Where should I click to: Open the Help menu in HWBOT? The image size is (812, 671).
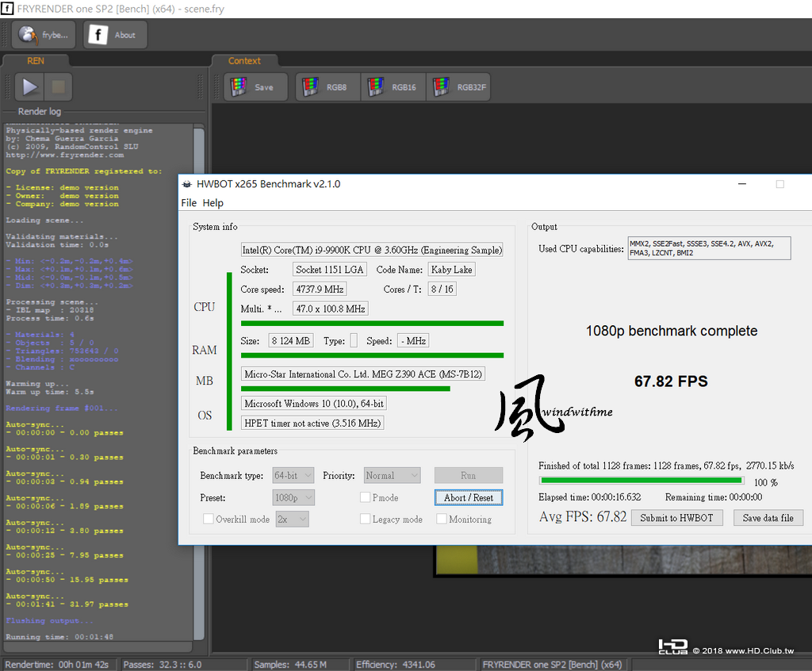(213, 203)
